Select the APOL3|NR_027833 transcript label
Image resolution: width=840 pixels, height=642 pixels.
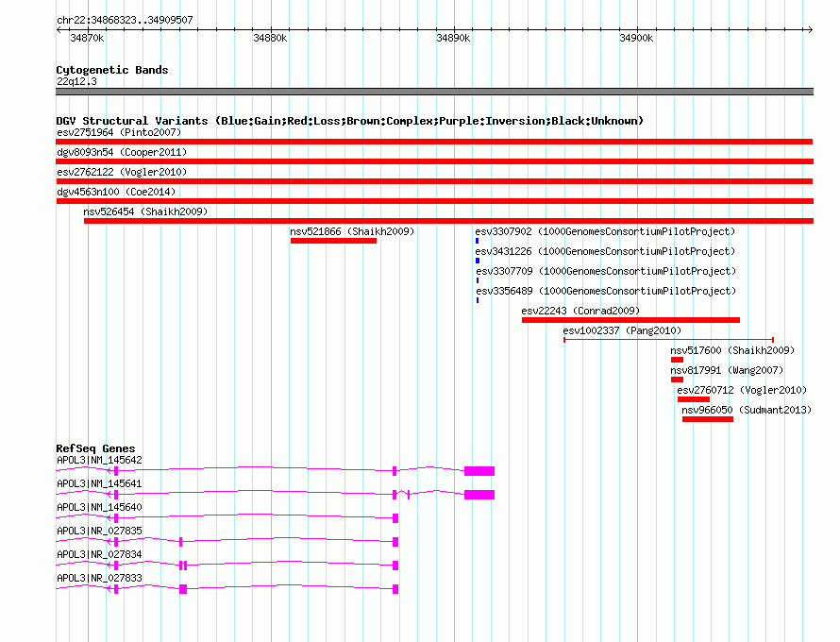pyautogui.click(x=99, y=578)
